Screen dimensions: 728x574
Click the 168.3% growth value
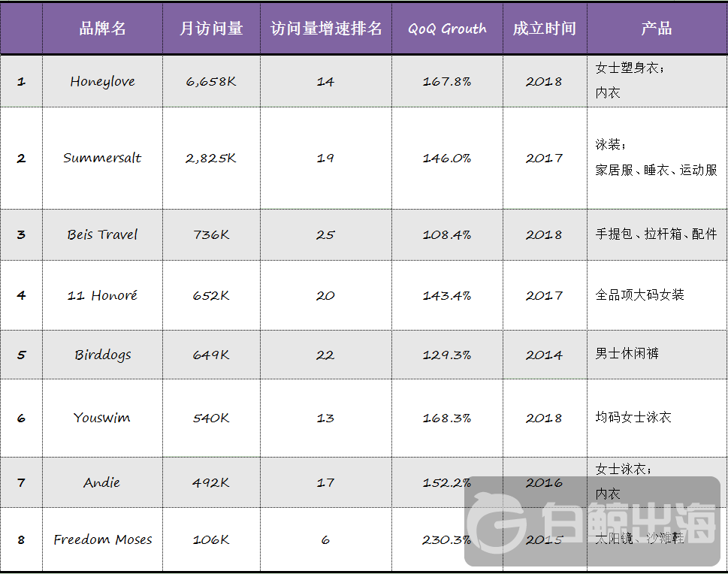(447, 418)
